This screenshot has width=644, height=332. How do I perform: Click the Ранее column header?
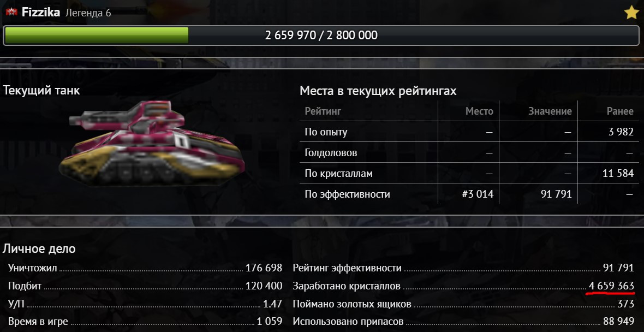pos(620,111)
